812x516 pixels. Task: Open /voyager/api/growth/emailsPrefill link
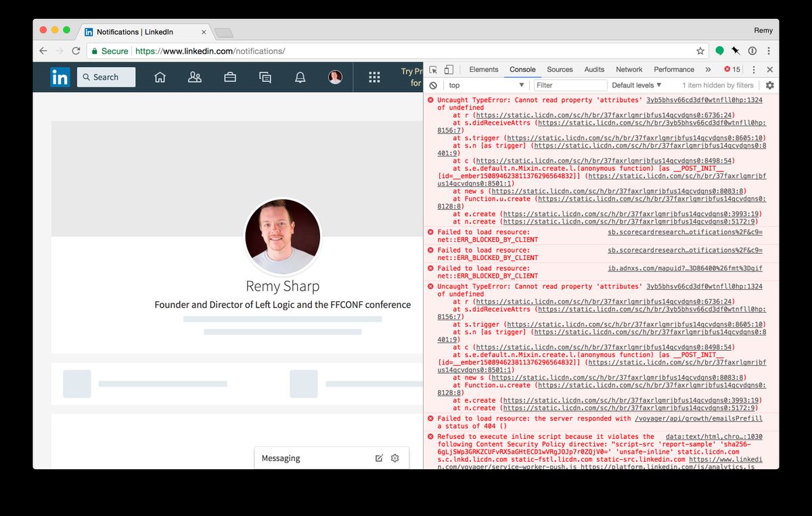point(698,418)
